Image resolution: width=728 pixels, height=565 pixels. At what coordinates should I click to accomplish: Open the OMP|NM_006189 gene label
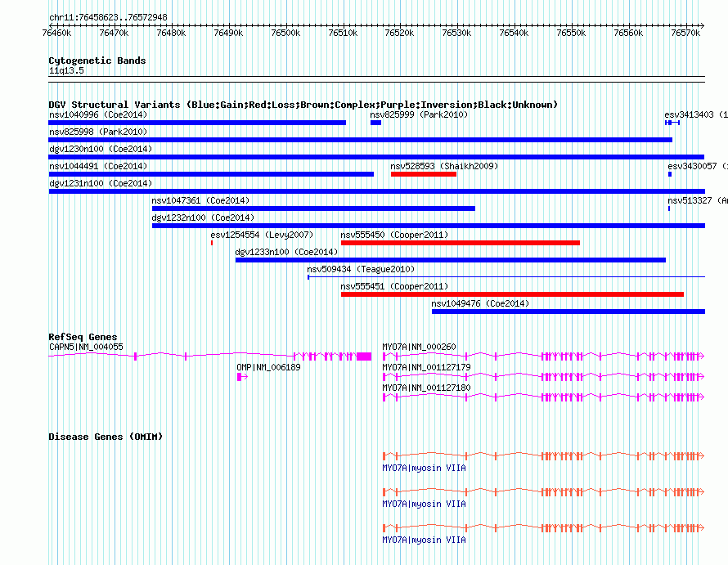(268, 367)
